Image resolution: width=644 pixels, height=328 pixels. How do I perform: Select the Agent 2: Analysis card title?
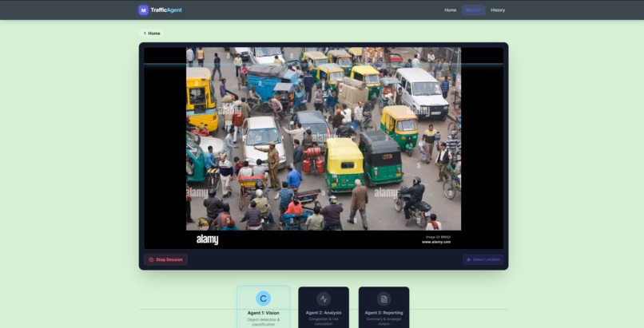click(x=324, y=313)
